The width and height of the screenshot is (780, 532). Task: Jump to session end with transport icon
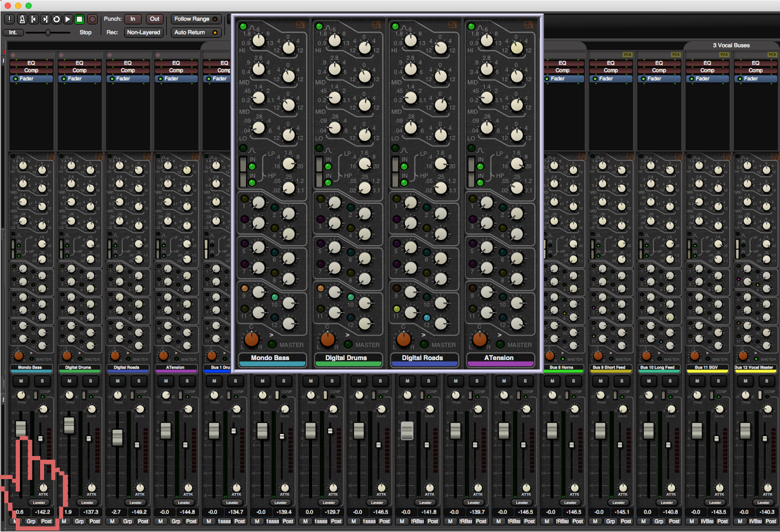coord(45,19)
